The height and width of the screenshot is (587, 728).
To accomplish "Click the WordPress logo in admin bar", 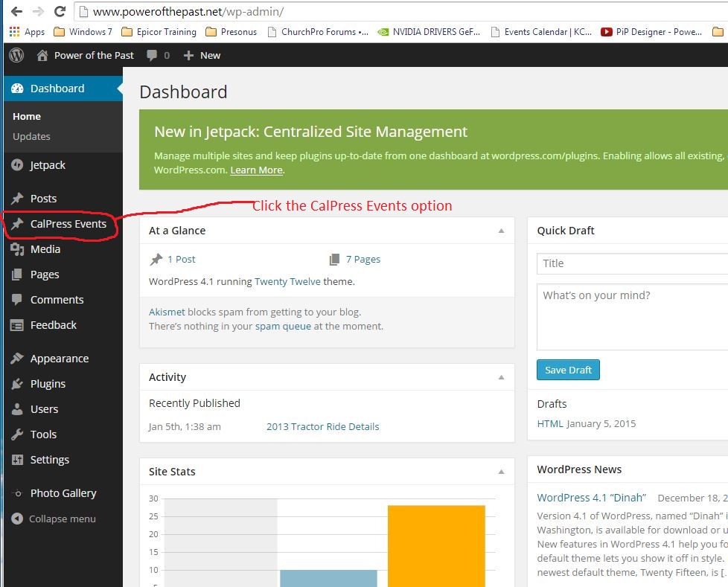I will click(16, 55).
